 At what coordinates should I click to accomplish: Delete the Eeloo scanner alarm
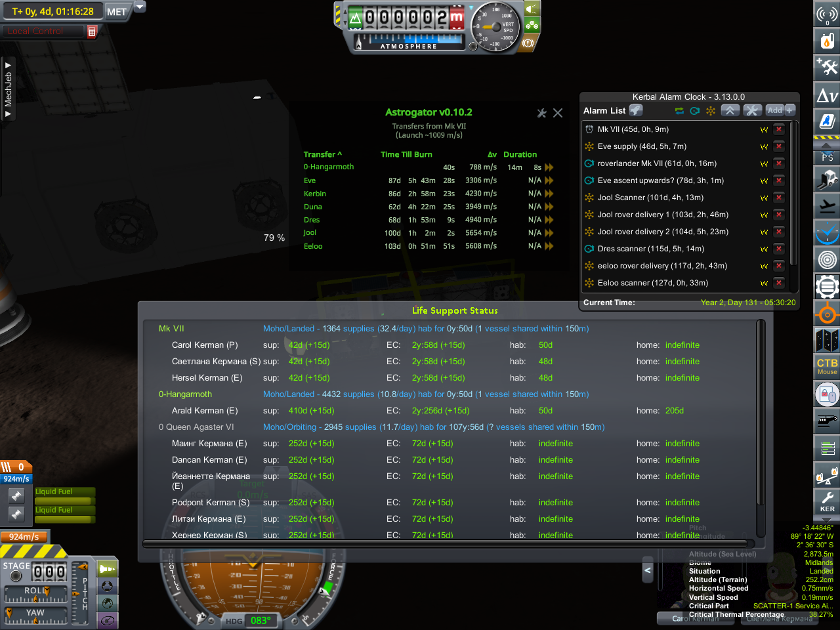point(779,283)
